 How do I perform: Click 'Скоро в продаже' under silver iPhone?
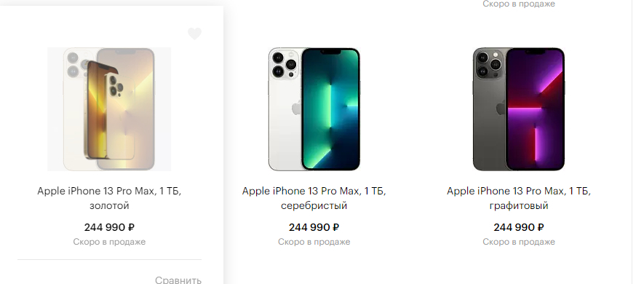coord(314,242)
